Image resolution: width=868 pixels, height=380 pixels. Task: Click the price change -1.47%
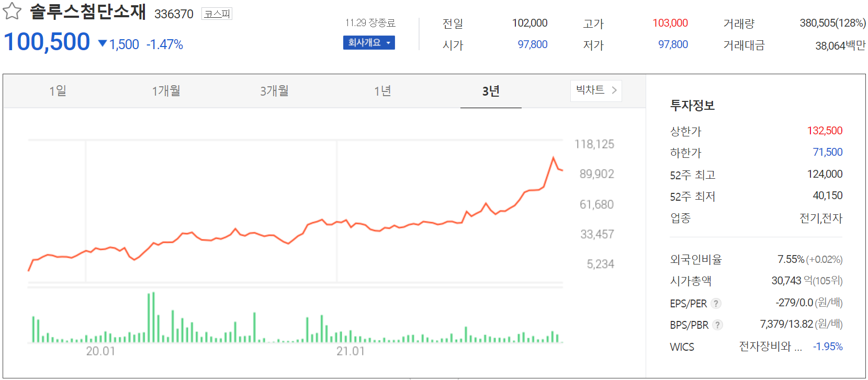(x=165, y=44)
